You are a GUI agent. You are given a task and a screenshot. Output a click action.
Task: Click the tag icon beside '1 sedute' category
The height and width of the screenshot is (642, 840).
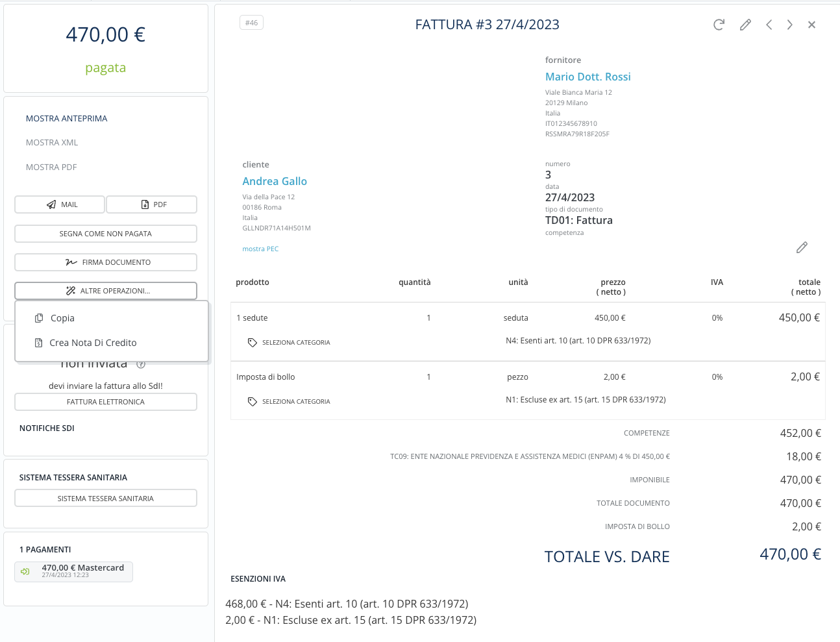pos(252,342)
